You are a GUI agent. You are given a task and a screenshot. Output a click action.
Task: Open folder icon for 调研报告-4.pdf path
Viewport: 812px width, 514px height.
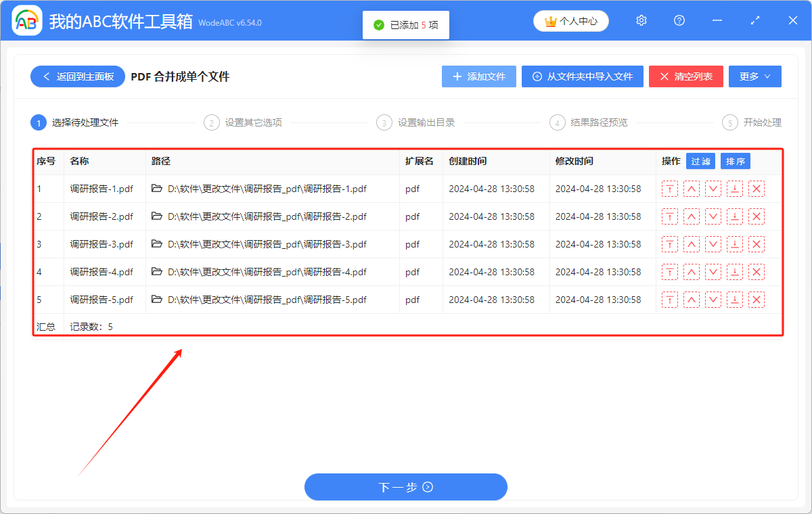coord(157,273)
